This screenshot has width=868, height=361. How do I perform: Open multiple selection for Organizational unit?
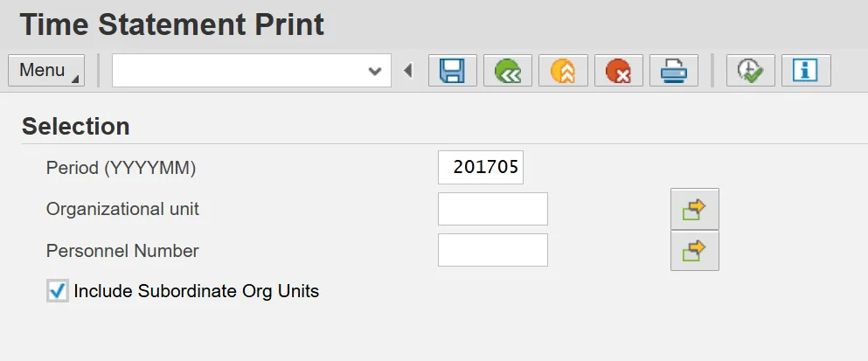[694, 210]
